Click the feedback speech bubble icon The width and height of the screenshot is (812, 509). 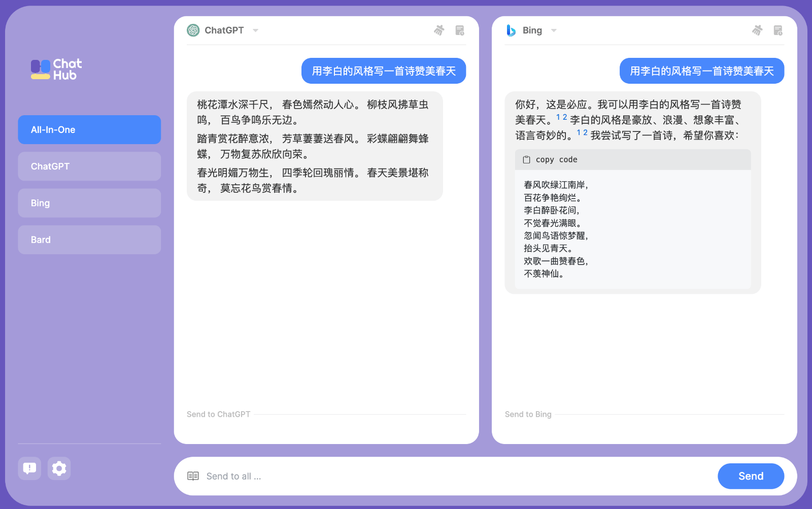coord(29,468)
